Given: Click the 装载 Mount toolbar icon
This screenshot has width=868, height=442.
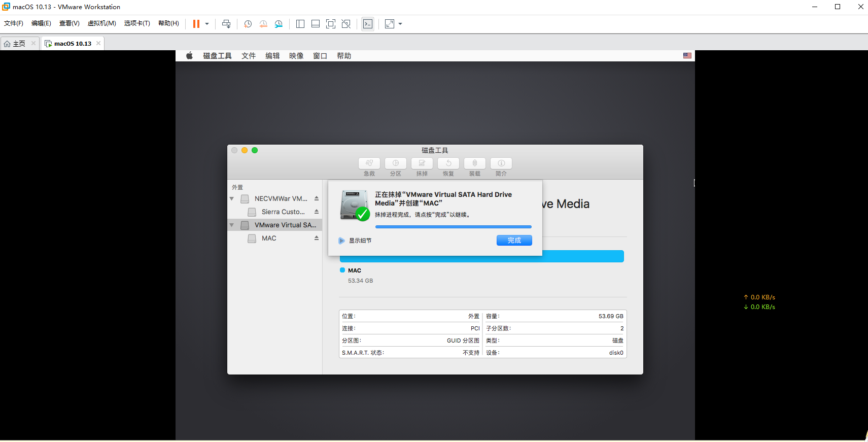Looking at the screenshot, I should (x=475, y=163).
